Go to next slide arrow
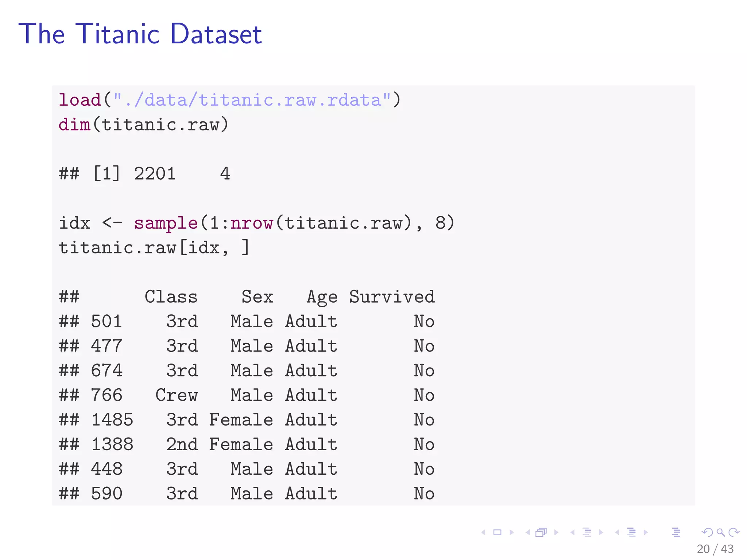Image resolution: width=747 pixels, height=560 pixels. point(512,532)
